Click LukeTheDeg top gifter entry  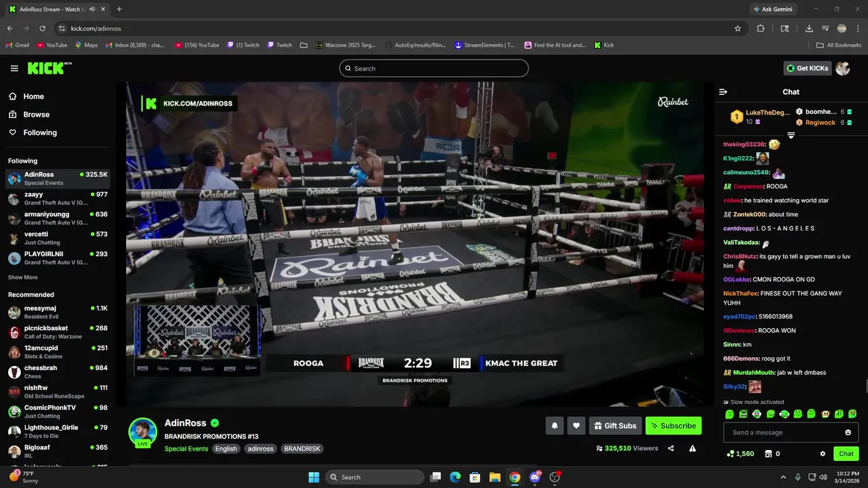point(760,117)
